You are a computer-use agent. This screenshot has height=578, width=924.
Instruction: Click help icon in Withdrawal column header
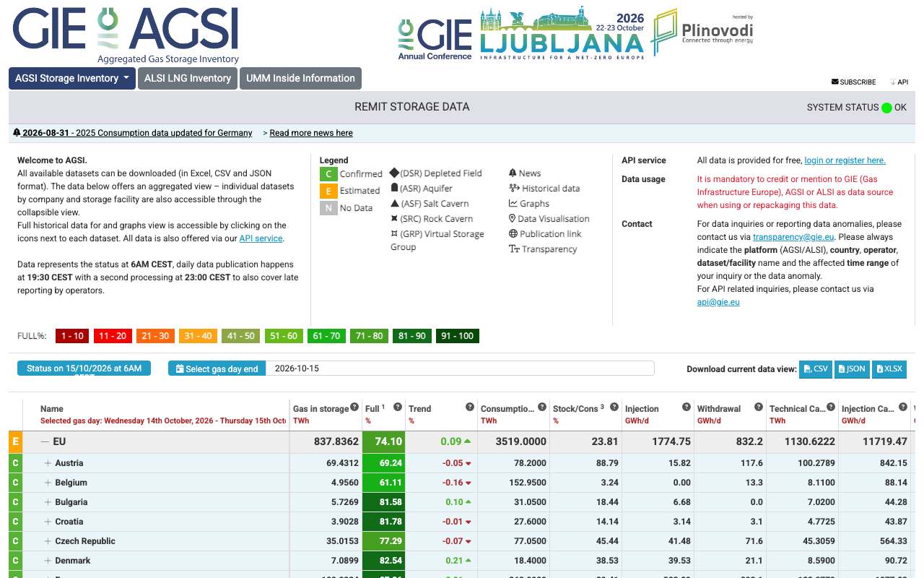point(759,407)
